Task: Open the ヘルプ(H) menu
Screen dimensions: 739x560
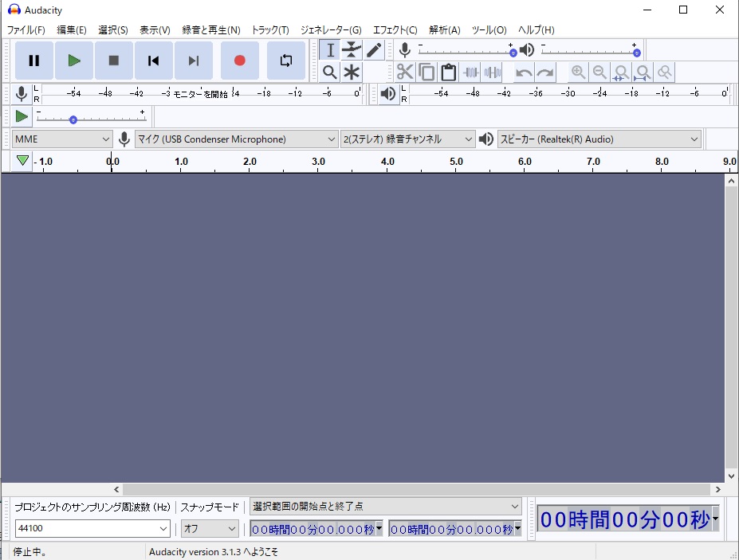Action: click(x=537, y=30)
